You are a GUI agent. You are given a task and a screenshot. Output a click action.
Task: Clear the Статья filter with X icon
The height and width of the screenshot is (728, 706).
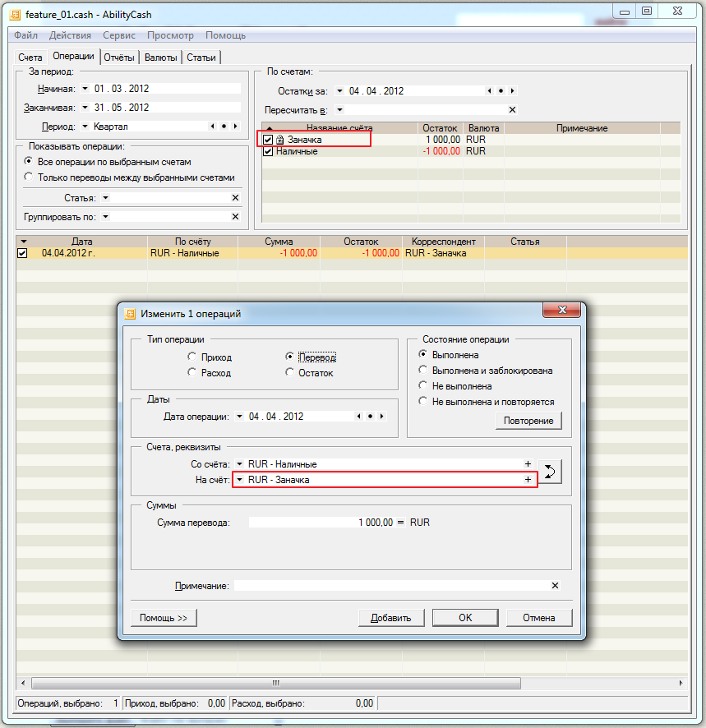pyautogui.click(x=235, y=198)
